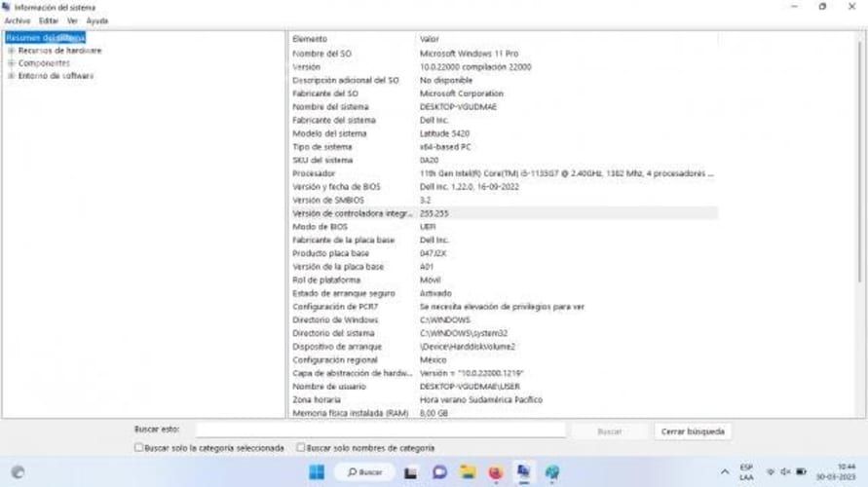The height and width of the screenshot is (487, 868).
Task: Select Entorno de software in tree
Action: [x=56, y=76]
